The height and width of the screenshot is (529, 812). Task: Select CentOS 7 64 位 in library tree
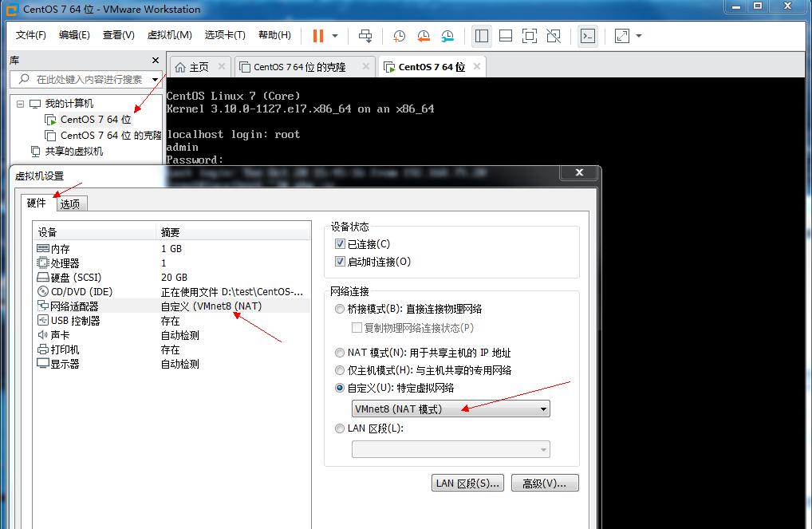[95, 119]
